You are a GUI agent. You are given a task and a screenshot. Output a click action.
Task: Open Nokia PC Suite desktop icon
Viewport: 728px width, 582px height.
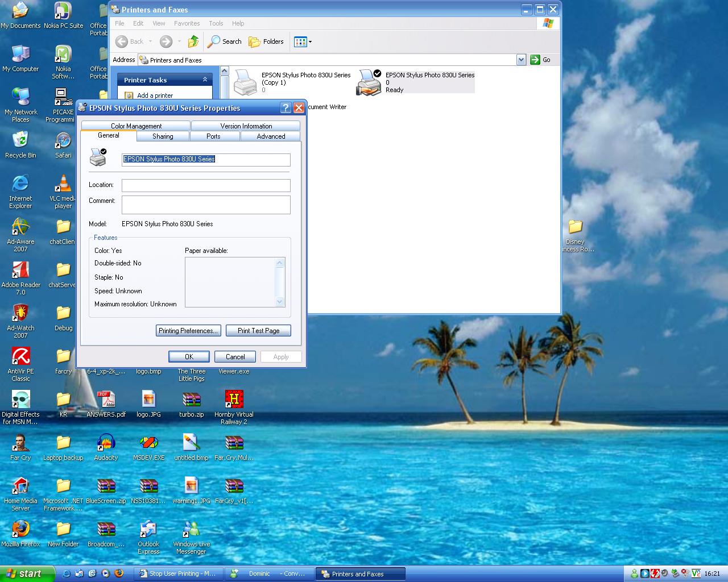(x=63, y=15)
